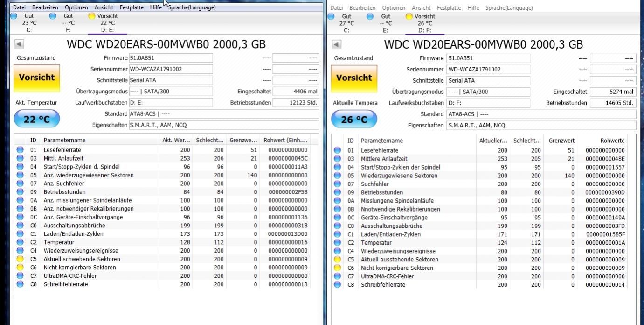Click the Laufwerkbuchstaben field with D: E:
The width and height of the screenshot is (644, 325).
point(171,103)
